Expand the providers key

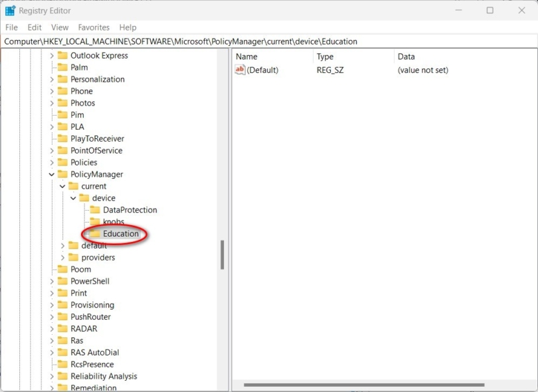(63, 257)
